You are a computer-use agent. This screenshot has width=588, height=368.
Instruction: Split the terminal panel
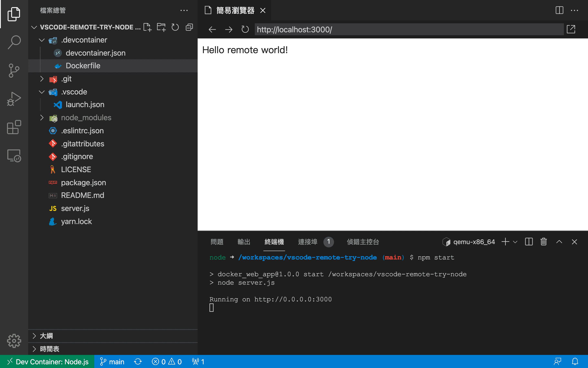coord(529,242)
